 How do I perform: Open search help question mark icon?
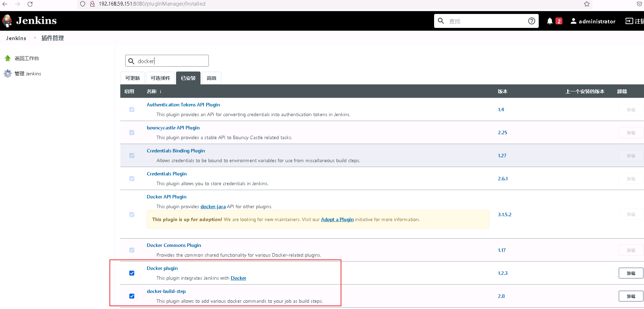(x=532, y=21)
